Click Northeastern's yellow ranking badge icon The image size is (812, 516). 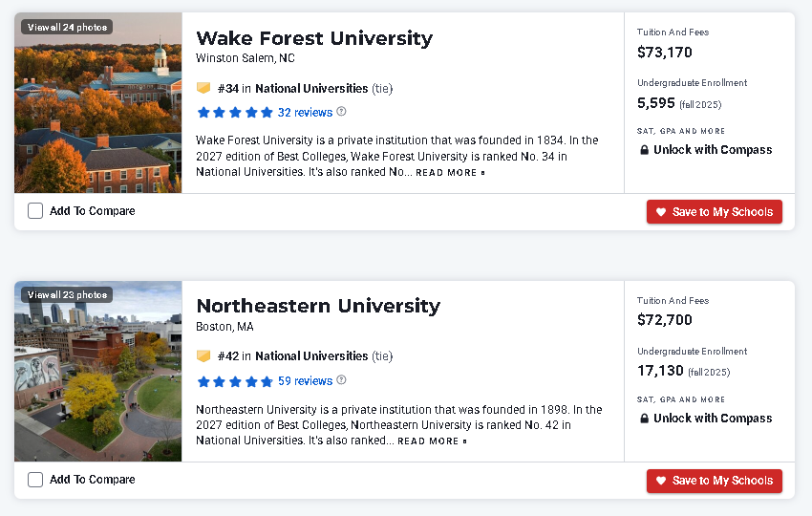point(203,355)
